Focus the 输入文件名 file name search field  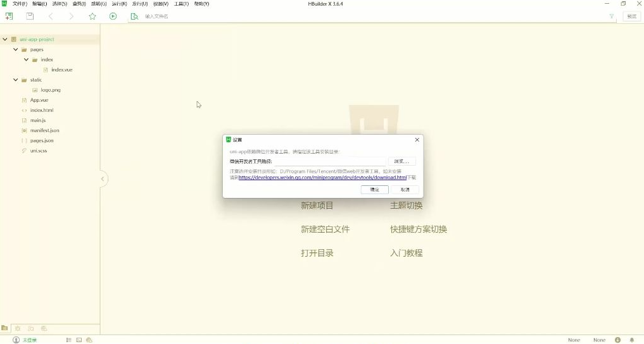pos(374,16)
